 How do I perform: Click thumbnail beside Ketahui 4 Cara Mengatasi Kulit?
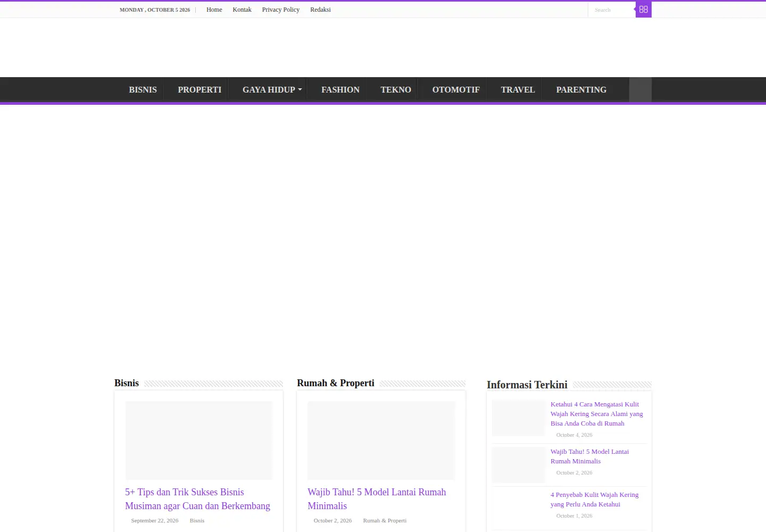pyautogui.click(x=519, y=418)
